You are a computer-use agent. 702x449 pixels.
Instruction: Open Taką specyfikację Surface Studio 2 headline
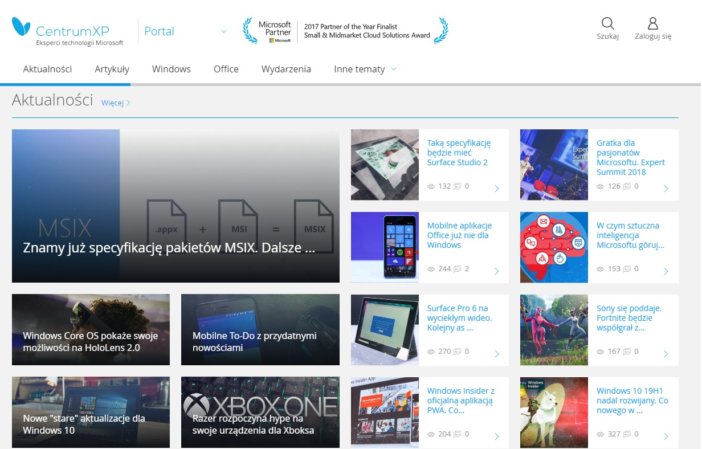458,153
